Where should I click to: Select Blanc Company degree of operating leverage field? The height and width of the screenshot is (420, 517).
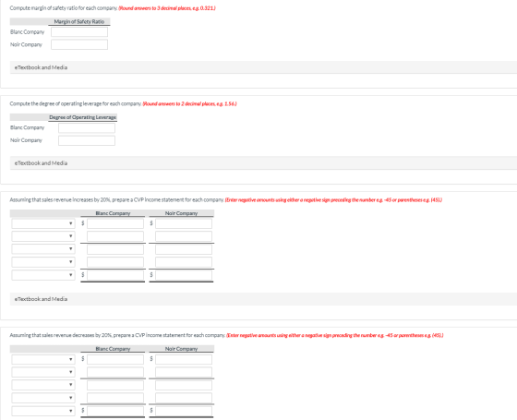(87, 128)
